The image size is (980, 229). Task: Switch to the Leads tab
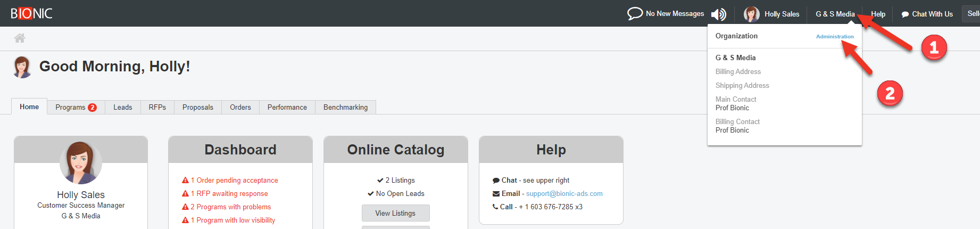122,107
